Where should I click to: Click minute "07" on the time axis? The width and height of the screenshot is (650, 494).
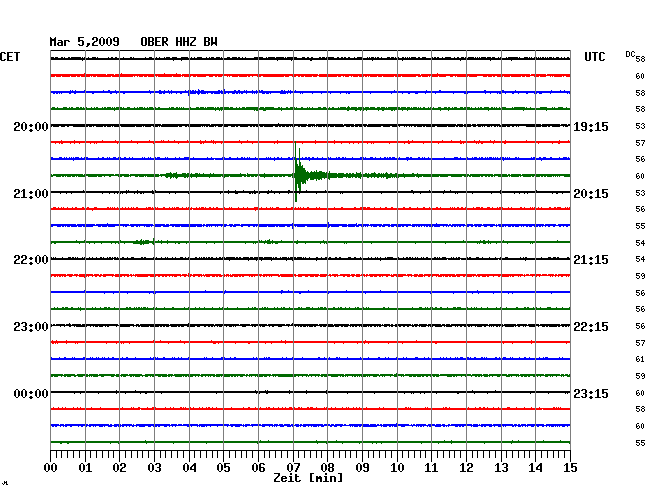pos(293,467)
